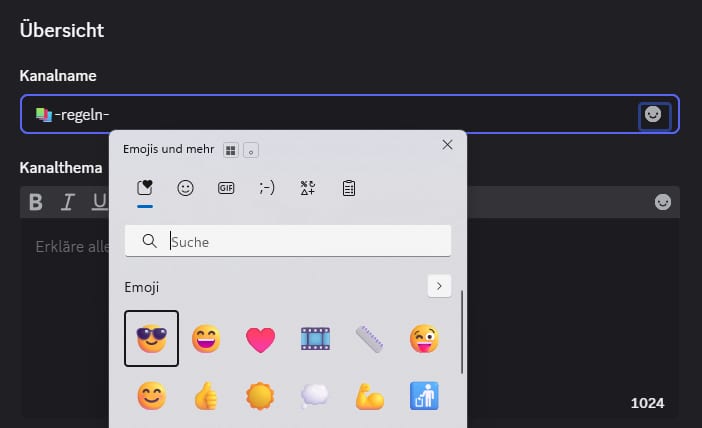Close the Emojis und mehr panel
Screen dimensions: 702x428
click(x=447, y=145)
